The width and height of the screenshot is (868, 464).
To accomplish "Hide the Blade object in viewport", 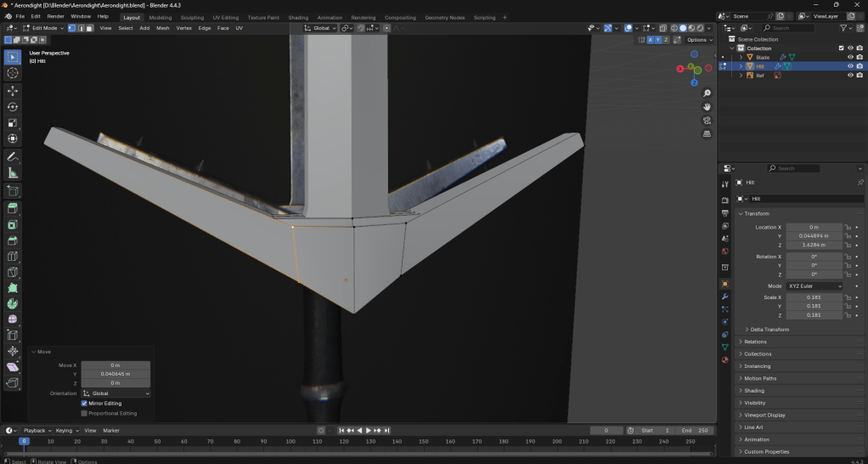I will (849, 58).
